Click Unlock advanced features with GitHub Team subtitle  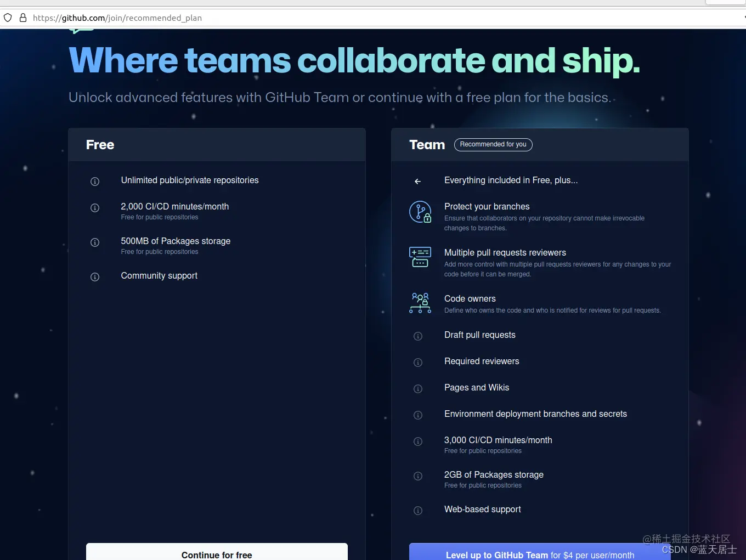click(340, 98)
